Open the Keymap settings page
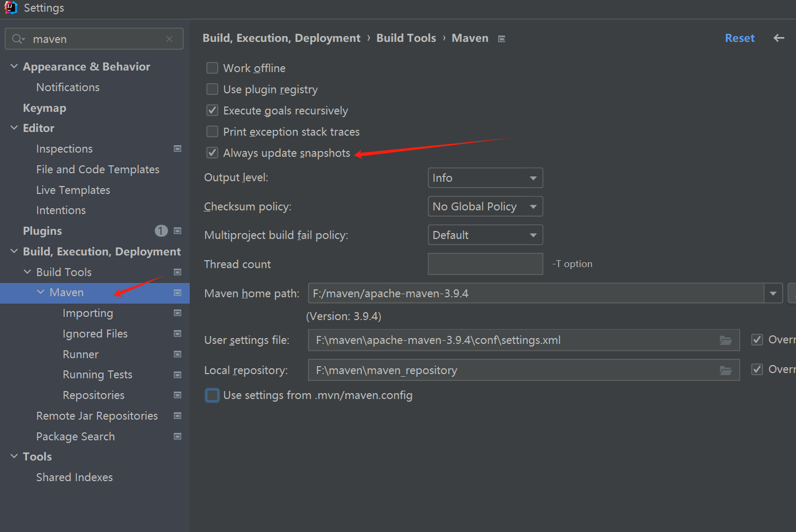 coord(45,108)
